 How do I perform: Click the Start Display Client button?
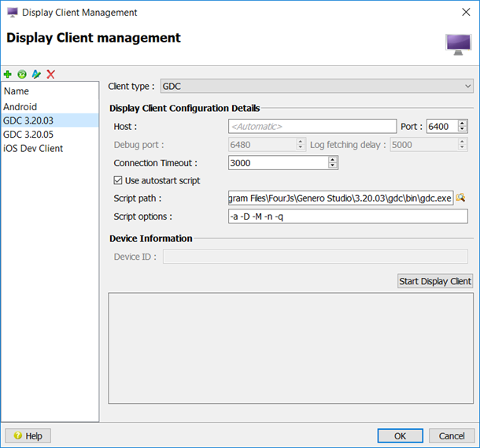point(435,281)
